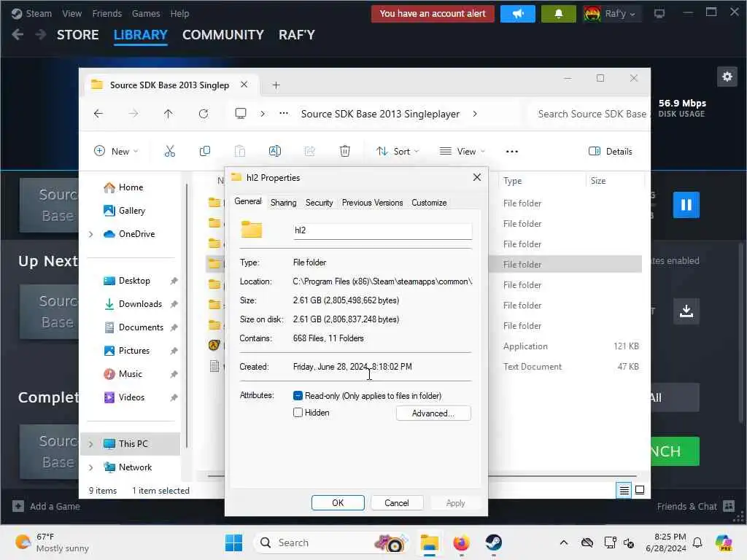Expand the This PC tree node
The image size is (747, 560).
(90, 444)
